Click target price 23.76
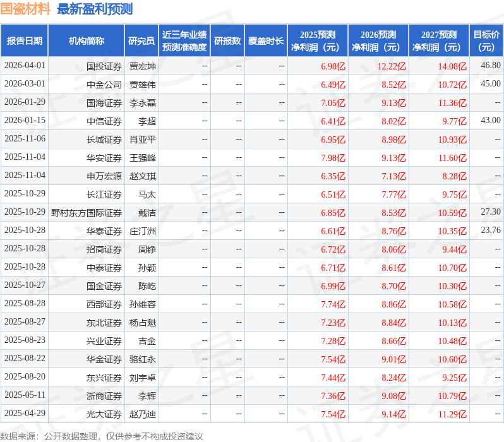 click(491, 230)
